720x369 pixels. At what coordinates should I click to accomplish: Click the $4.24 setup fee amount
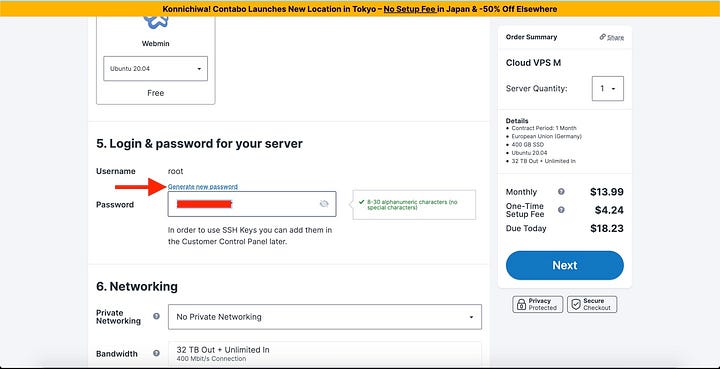609,210
